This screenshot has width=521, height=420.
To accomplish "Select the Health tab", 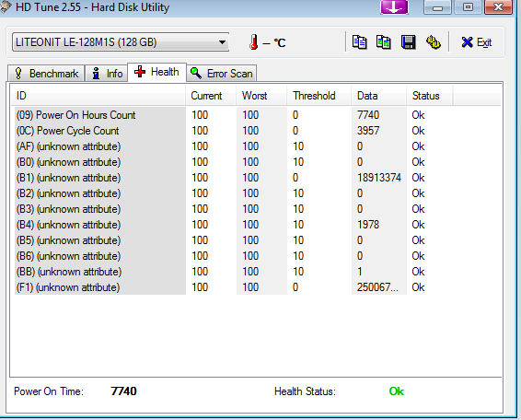I will 156,72.
